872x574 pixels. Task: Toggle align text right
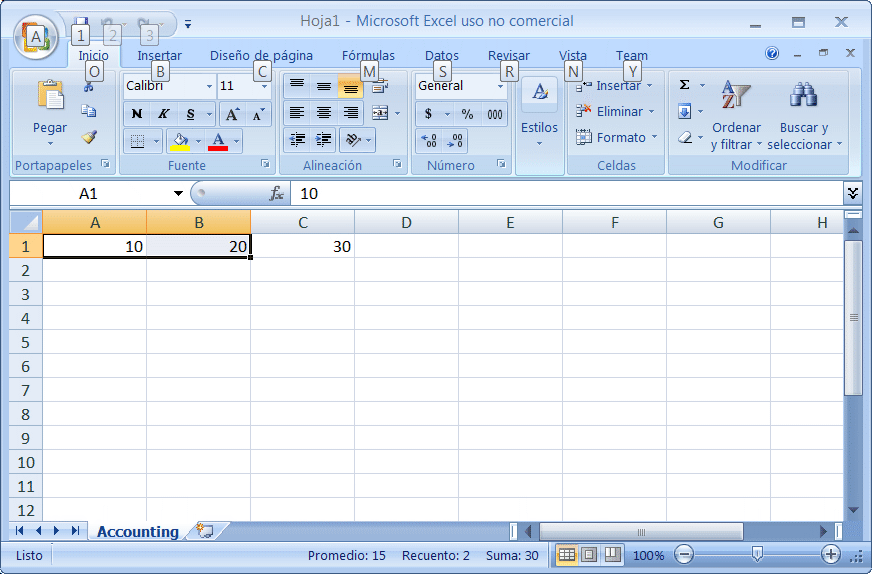tap(350, 113)
